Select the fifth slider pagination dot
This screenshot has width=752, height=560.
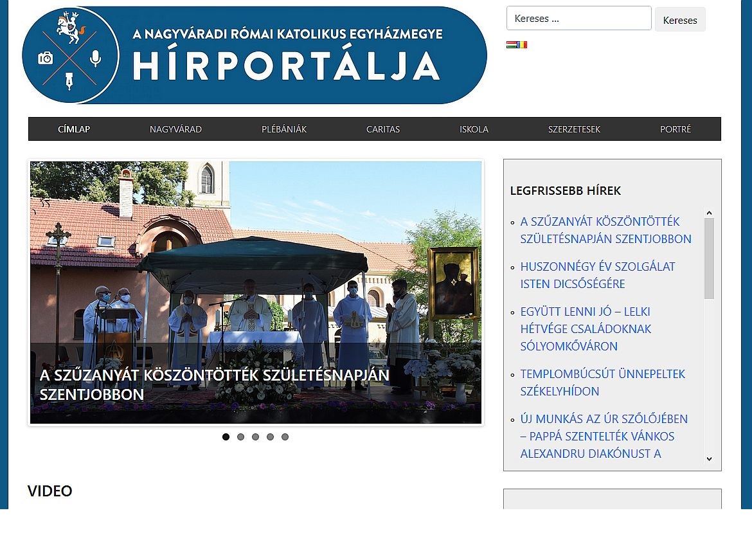[x=285, y=437]
